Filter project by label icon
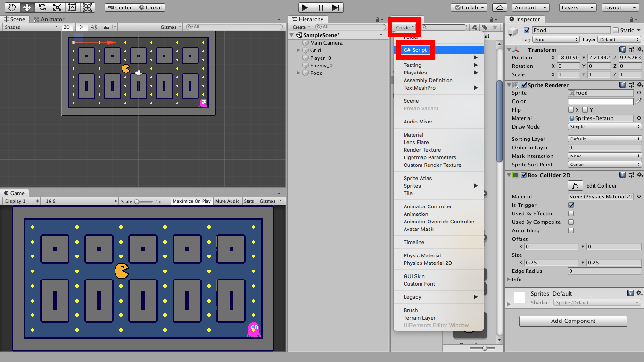Screen dimensions: 644x362 485,27
